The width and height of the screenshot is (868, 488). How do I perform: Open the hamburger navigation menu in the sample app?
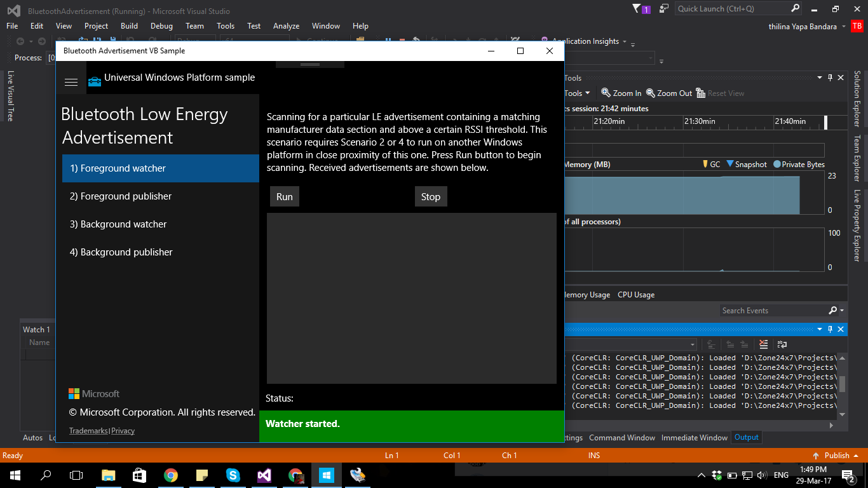click(71, 82)
